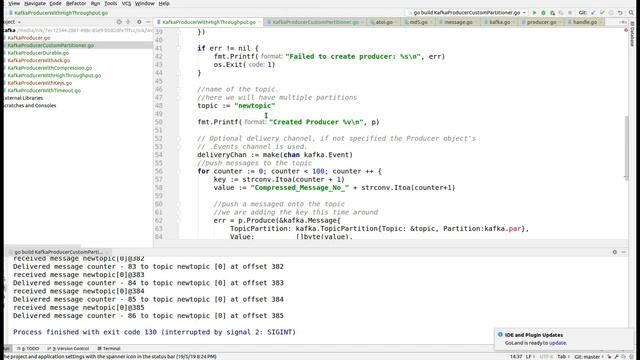Open Project panel settings gear
640x360 pixels.
coord(139,22)
